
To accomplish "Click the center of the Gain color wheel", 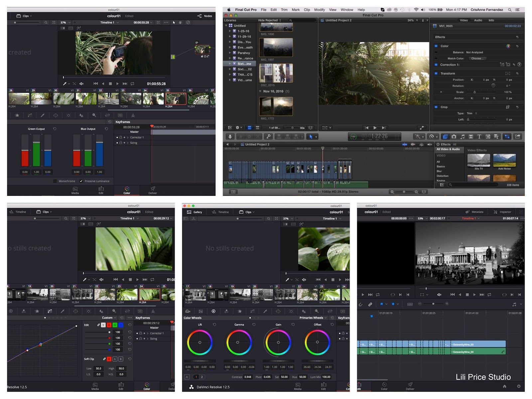I will pos(278,342).
